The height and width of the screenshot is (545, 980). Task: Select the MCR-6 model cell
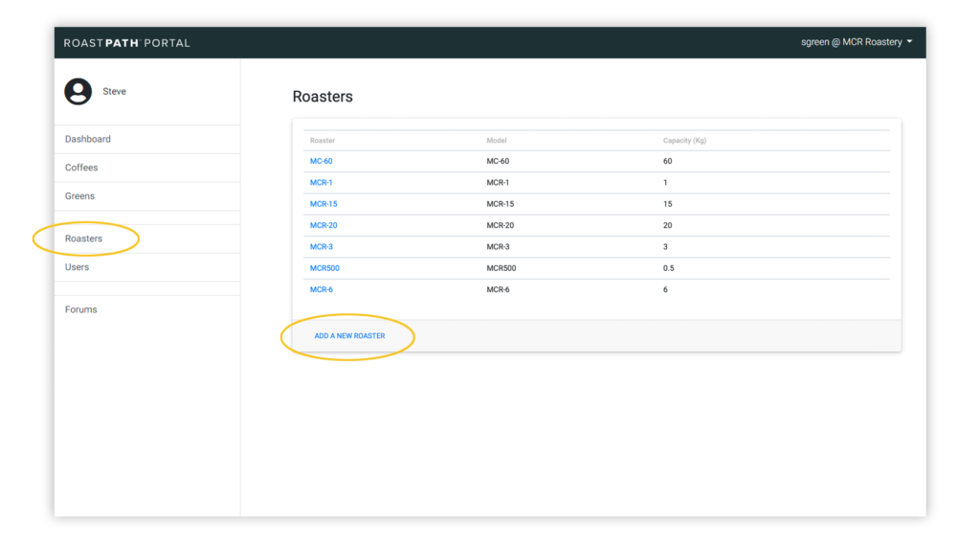pos(498,289)
